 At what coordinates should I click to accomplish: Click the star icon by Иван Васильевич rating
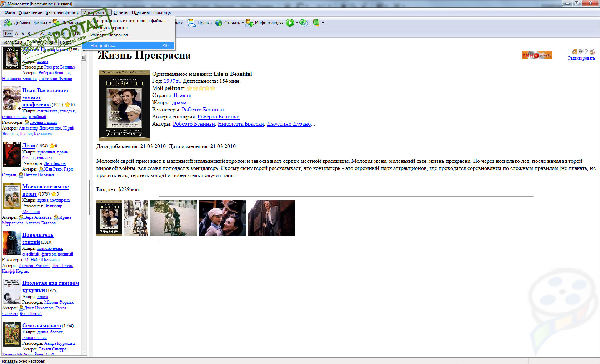tap(67, 105)
